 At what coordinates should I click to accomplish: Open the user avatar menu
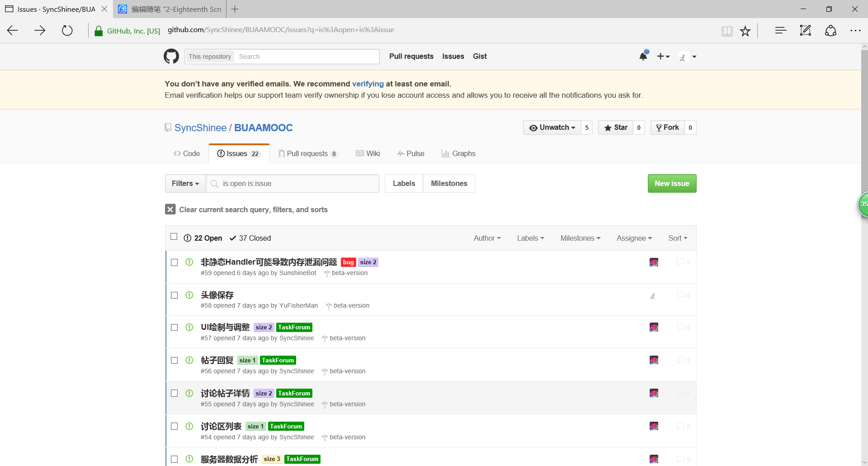coord(688,57)
